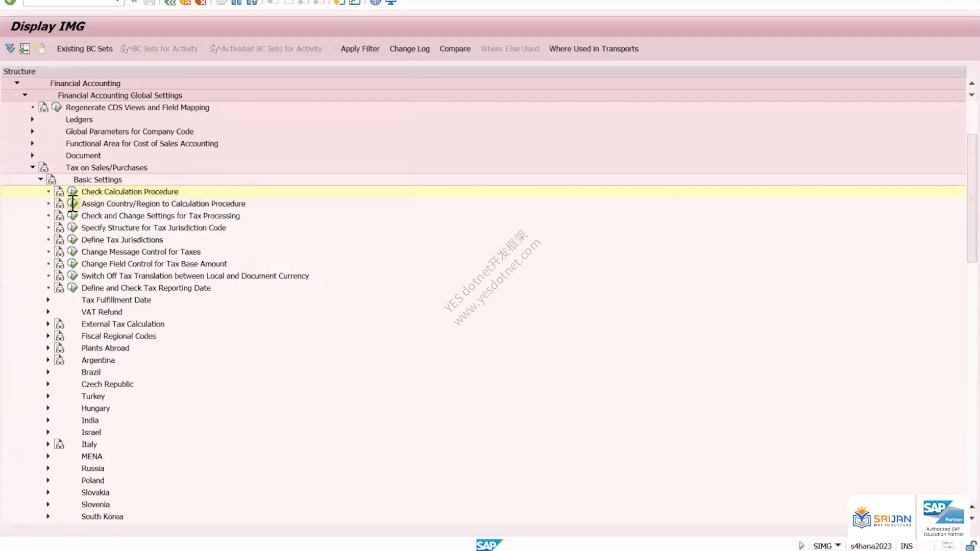Open documentation icon for Define Tax Jurisdictions
Viewport: 980px width, 551px height.
click(60, 240)
